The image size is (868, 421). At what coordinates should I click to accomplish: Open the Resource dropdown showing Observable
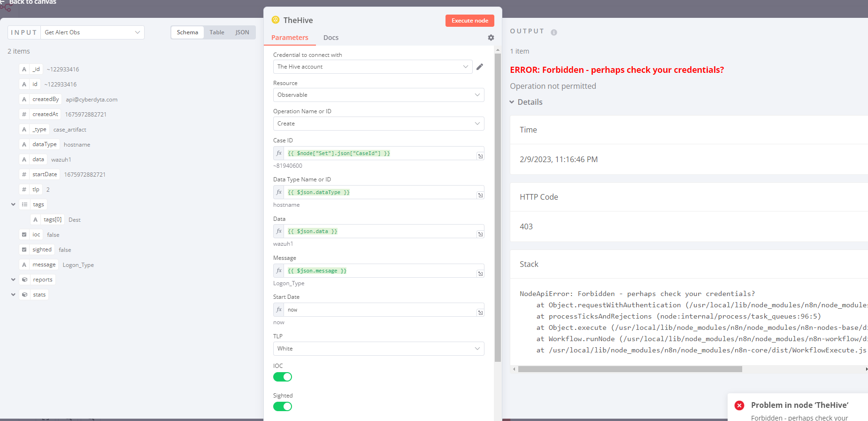click(378, 95)
